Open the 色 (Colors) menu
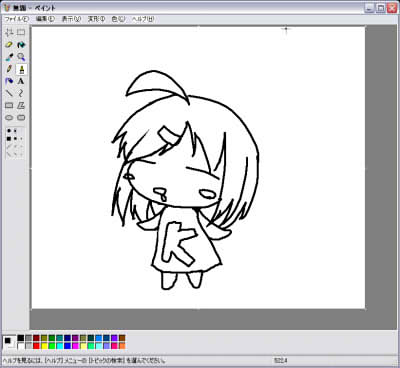 [x=118, y=19]
